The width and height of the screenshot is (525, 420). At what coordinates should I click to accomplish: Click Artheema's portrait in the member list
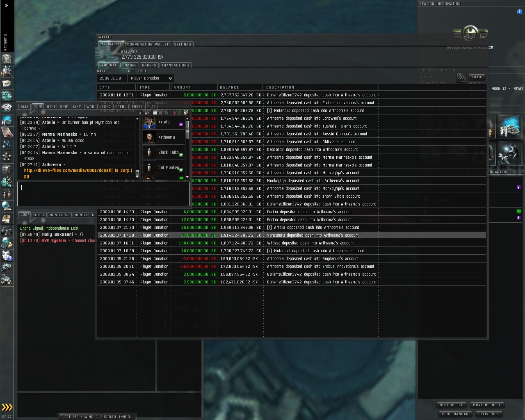tap(149, 137)
